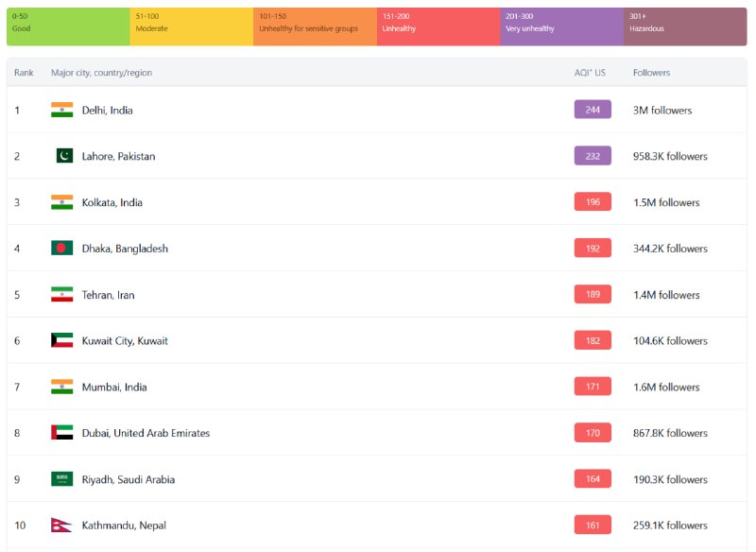Click the India flag beside Delhi
Viewport: 756px width, 552px height.
point(61,110)
